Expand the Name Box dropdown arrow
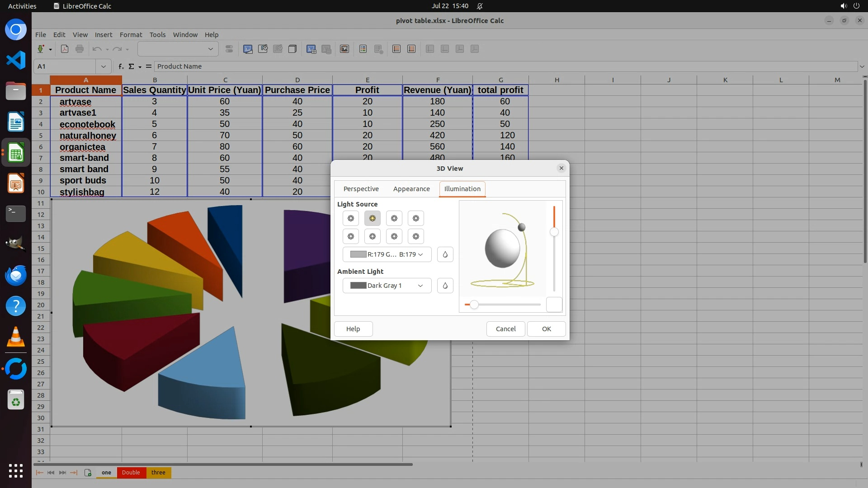868x488 pixels. (104, 66)
